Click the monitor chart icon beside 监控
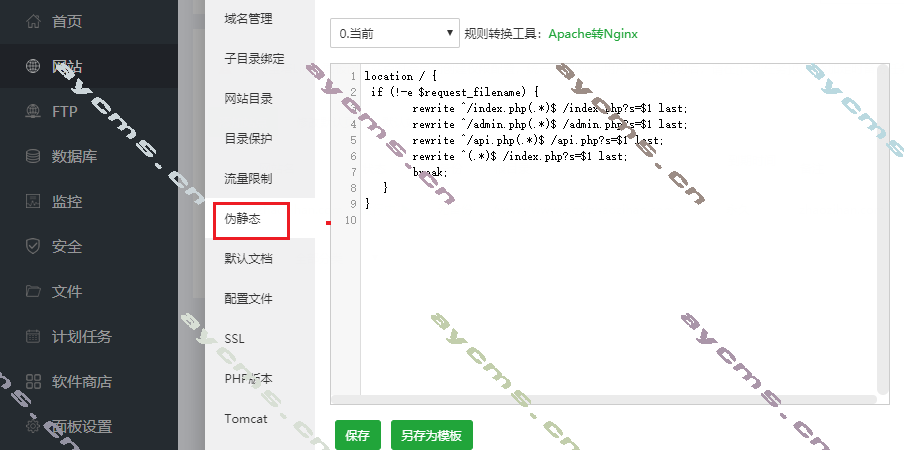This screenshot has height=450, width=904. click(33, 201)
